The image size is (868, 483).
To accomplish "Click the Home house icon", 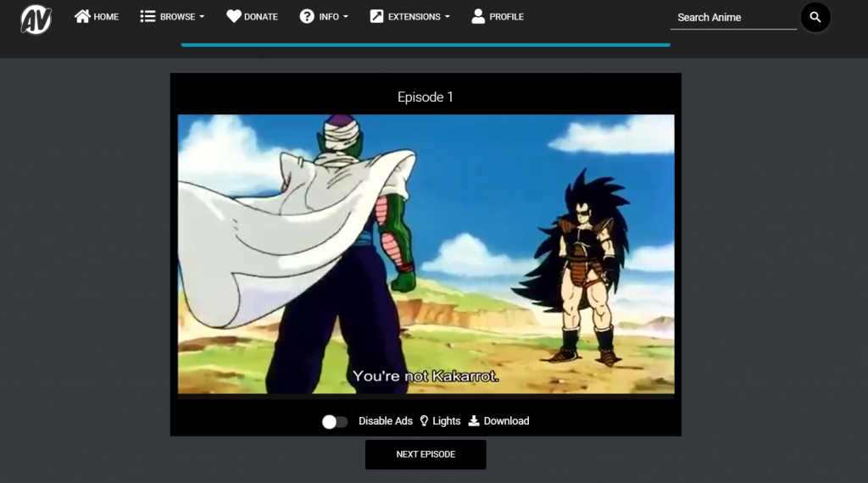I will click(82, 17).
